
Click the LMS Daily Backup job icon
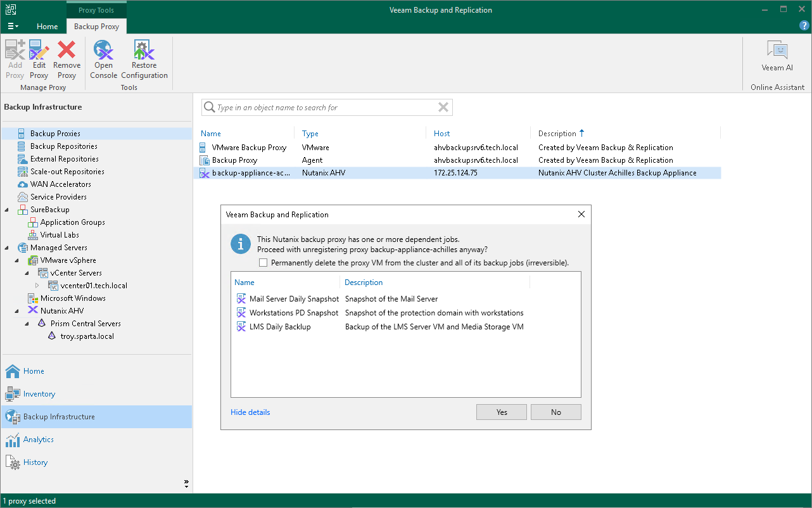pos(241,327)
